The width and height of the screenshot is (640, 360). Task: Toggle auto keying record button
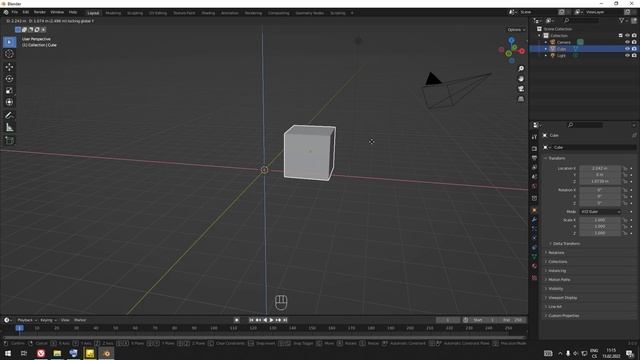pyautogui.click(x=237, y=320)
